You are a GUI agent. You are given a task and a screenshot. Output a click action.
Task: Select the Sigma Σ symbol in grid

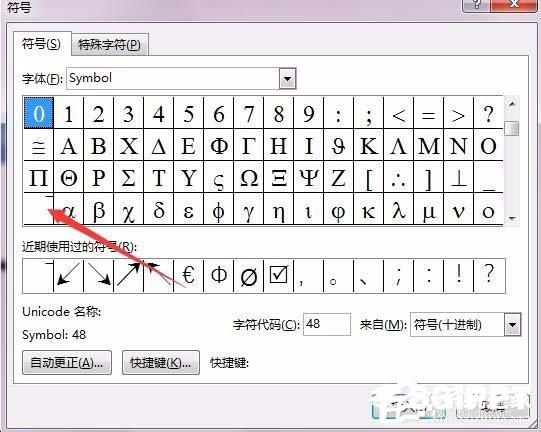pyautogui.click(x=128, y=178)
